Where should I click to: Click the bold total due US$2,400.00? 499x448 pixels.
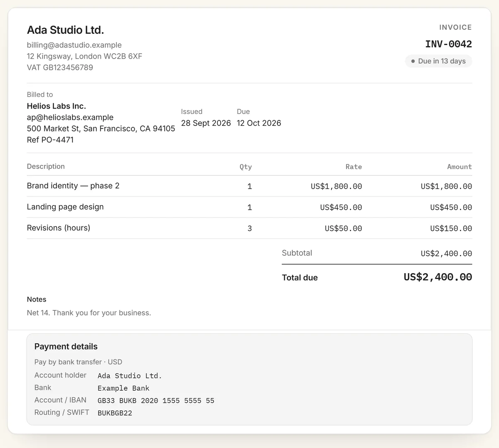438,277
